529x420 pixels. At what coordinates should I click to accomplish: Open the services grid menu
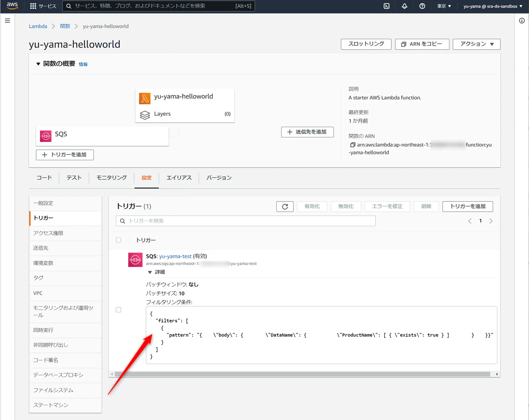(x=33, y=6)
